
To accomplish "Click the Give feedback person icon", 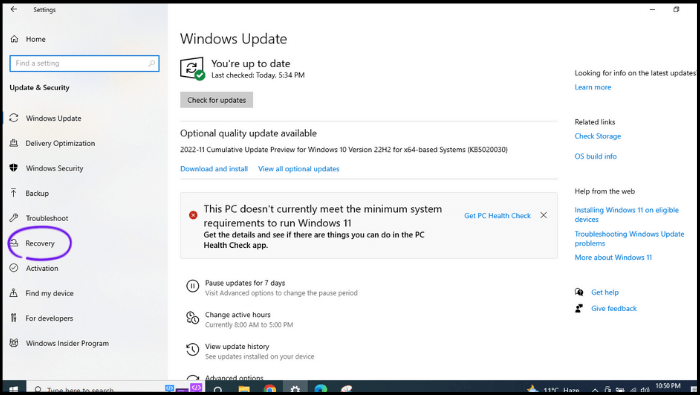I will tap(579, 308).
